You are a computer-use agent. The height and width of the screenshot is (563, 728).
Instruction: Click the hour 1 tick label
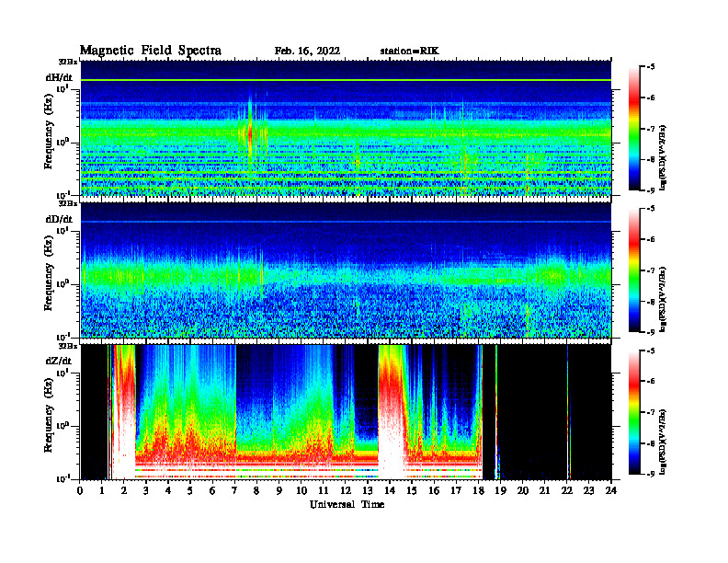103,491
